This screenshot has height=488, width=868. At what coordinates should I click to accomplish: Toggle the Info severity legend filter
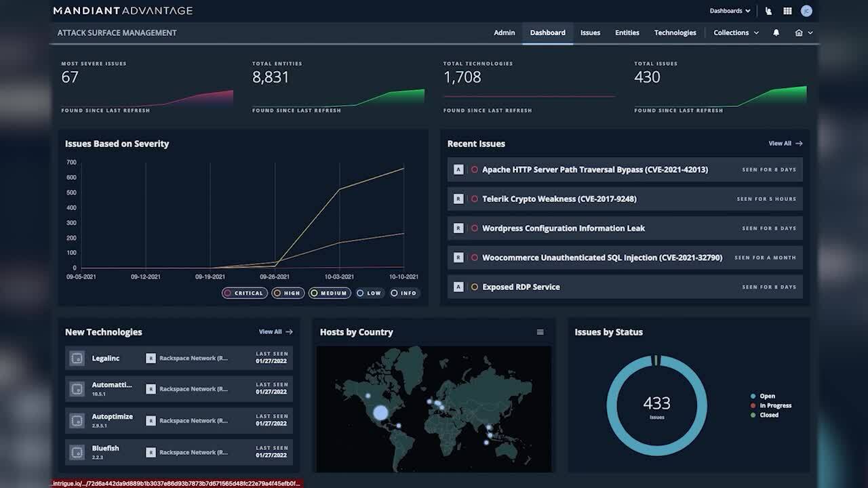(x=404, y=293)
